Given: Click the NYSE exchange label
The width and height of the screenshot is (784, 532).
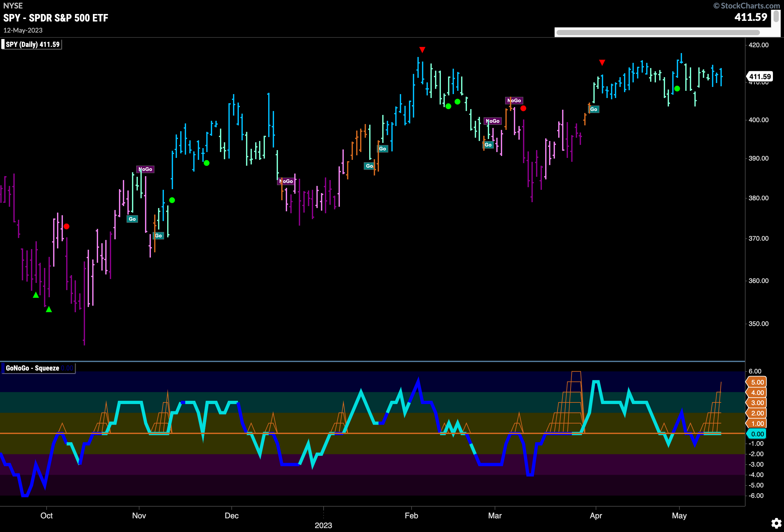Looking at the screenshot, I should click(13, 6).
